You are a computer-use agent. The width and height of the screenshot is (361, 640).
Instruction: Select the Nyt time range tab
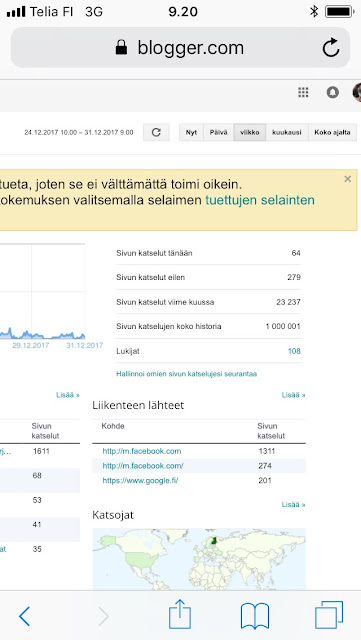click(x=191, y=133)
